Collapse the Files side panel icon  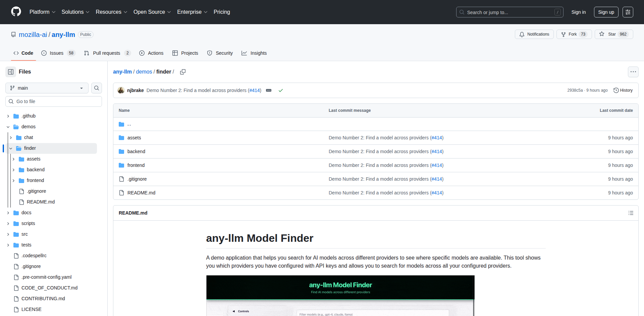pos(11,72)
